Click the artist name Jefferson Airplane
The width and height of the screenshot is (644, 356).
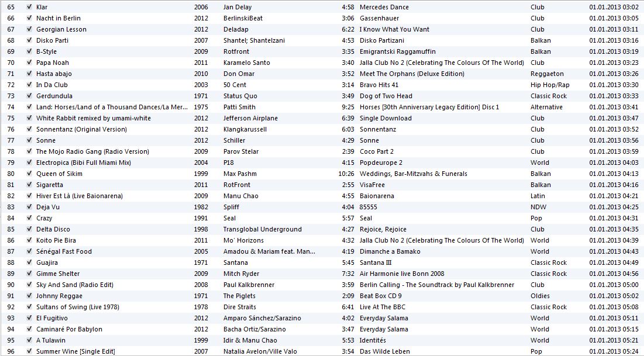[247, 118]
